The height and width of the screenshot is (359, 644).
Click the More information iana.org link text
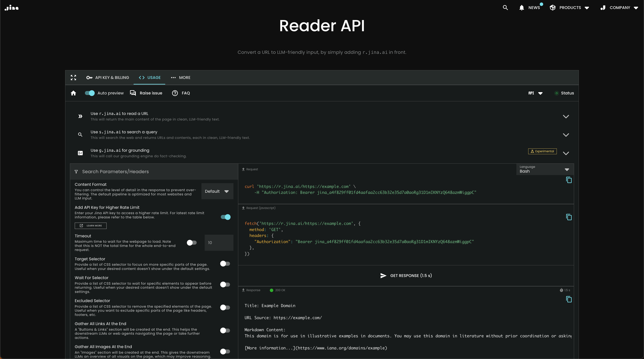(315, 348)
